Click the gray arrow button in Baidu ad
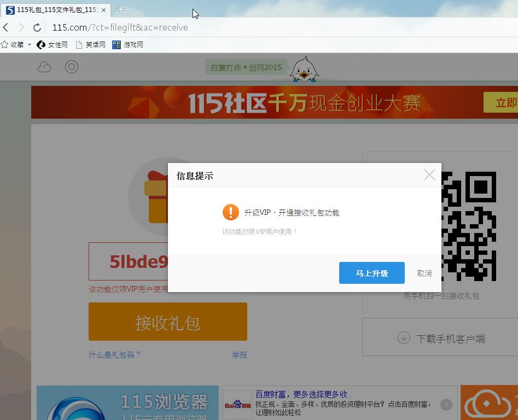518x420 pixels. (x=446, y=405)
